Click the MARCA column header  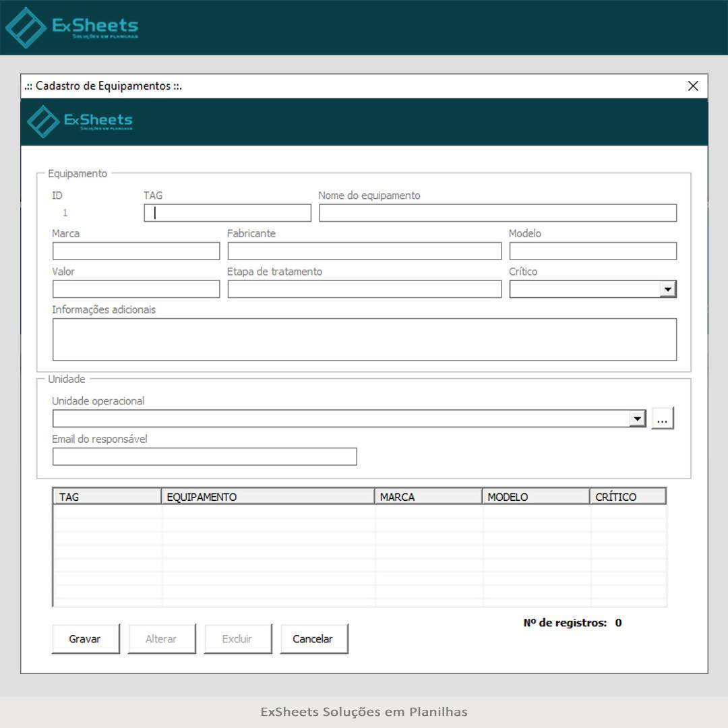pyautogui.click(x=429, y=497)
